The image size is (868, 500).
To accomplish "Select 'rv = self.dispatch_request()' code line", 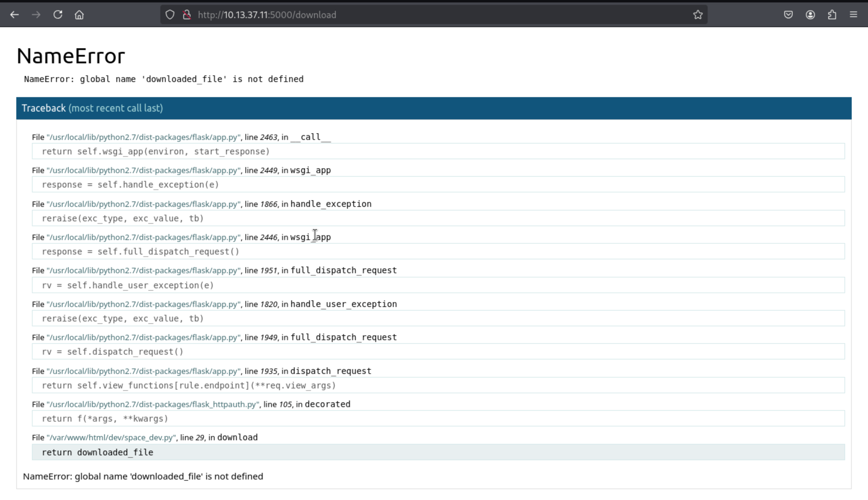I will (x=438, y=352).
